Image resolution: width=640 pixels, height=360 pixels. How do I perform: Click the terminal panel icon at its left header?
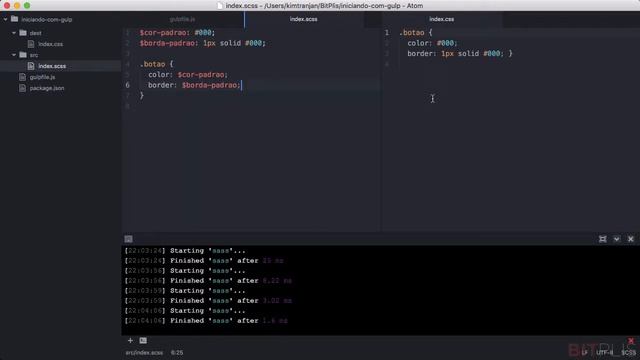(129, 239)
